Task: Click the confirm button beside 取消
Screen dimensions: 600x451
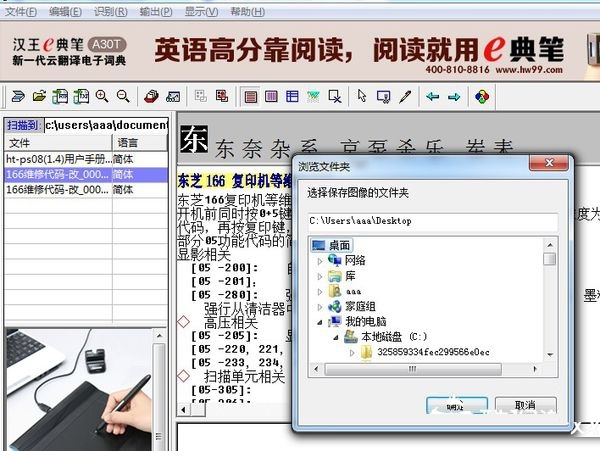Action: (457, 405)
